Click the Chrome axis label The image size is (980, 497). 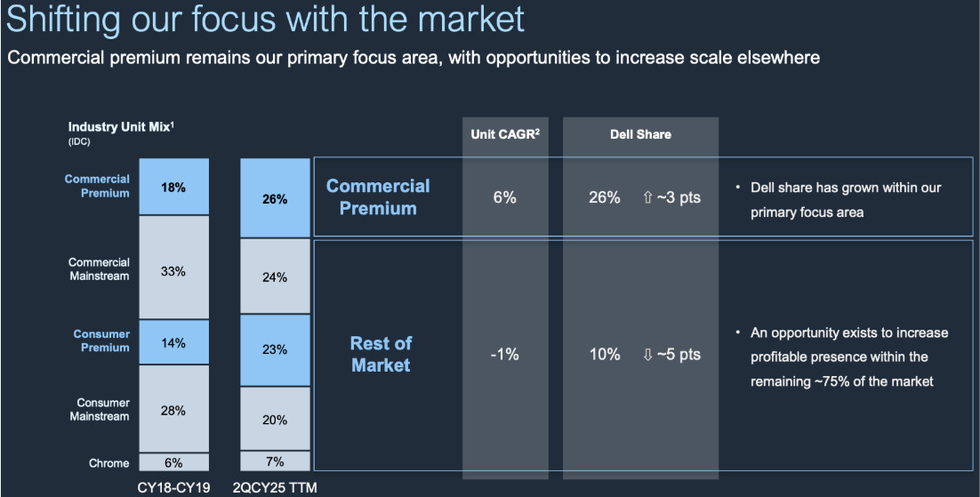(x=110, y=462)
